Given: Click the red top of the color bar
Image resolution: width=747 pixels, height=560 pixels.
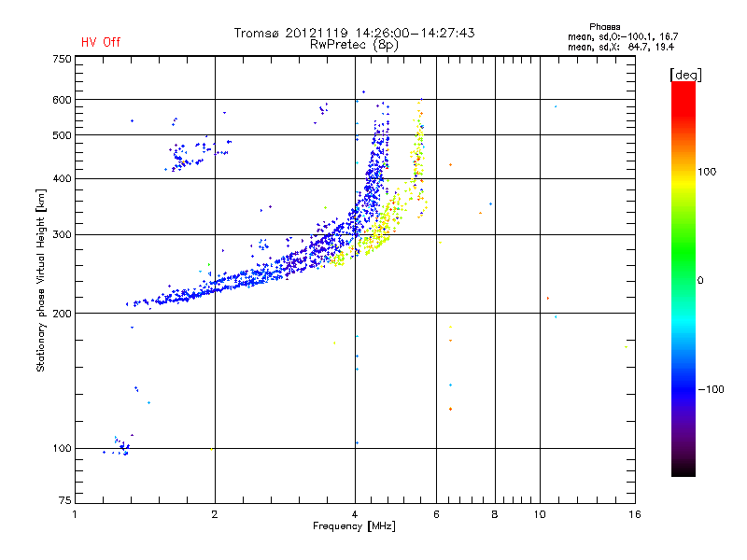Looking at the screenshot, I should tap(684, 92).
